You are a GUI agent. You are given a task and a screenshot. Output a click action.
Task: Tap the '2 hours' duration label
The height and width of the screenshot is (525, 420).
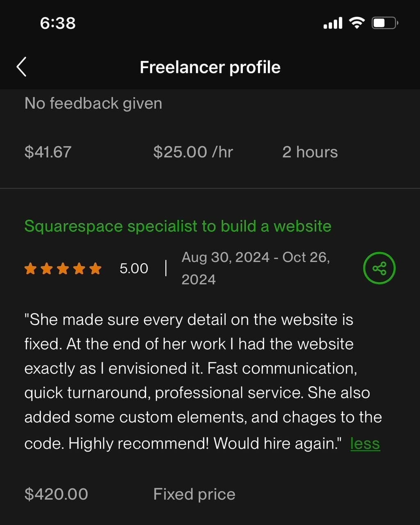pos(310,152)
